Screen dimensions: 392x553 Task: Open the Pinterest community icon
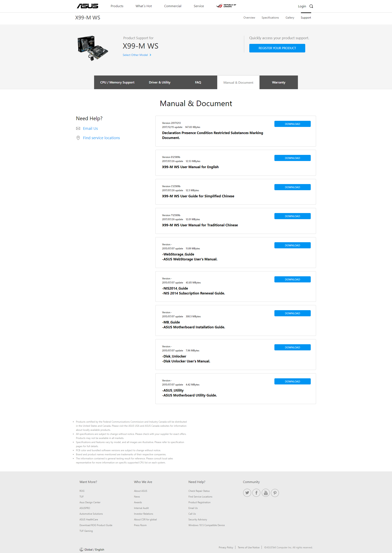coord(275,493)
